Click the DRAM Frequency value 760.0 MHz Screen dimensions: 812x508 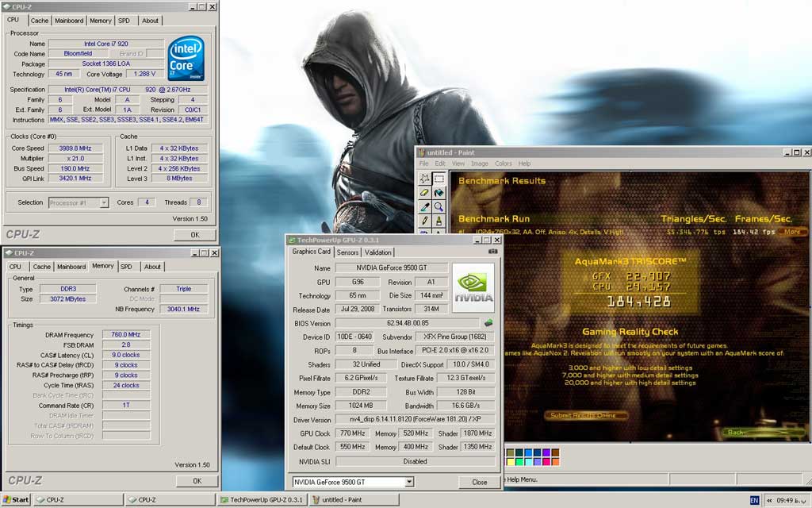[126, 335]
